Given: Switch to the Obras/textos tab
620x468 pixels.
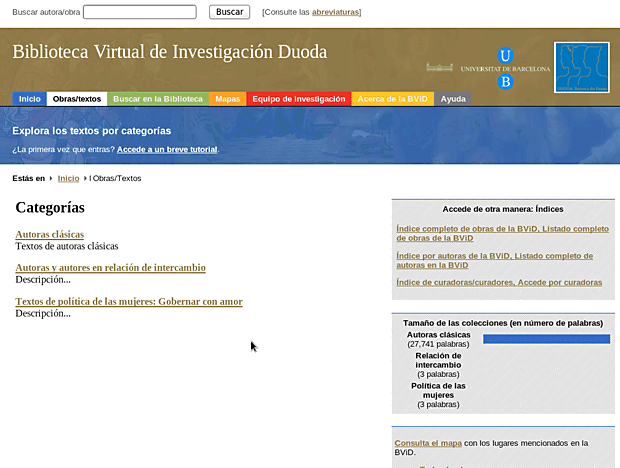Looking at the screenshot, I should (x=77, y=99).
